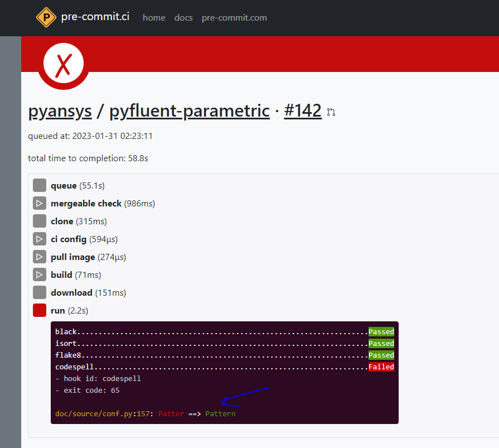Click the pull image (274µs) label
The height and width of the screenshot is (448, 499).
(89, 257)
